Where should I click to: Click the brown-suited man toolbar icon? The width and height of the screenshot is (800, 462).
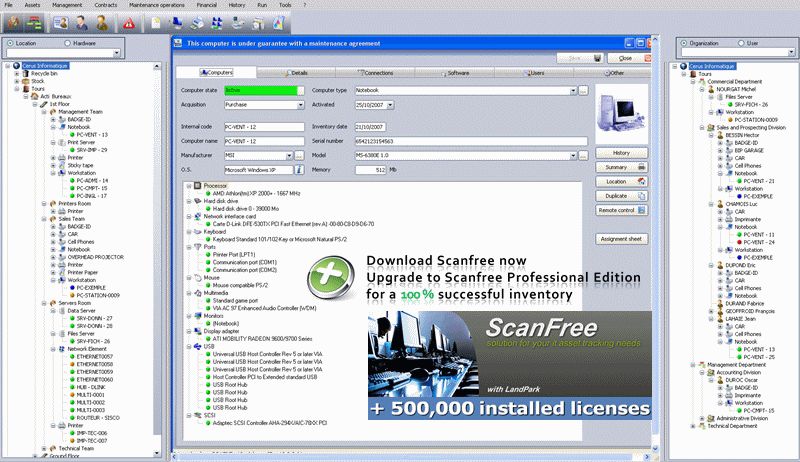[x=102, y=23]
